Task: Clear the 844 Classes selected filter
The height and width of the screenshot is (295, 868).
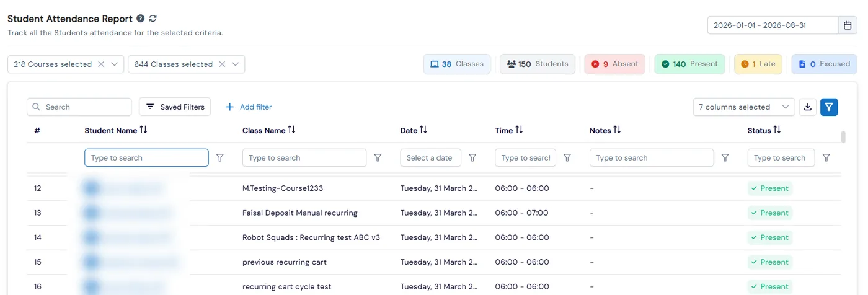Action: tap(221, 64)
